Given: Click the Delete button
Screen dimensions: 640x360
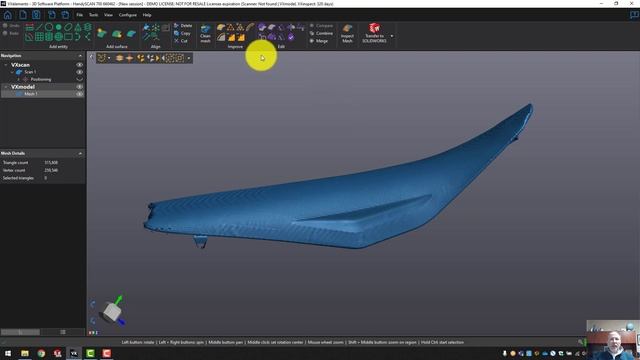Looking at the screenshot, I should click(x=183, y=26).
